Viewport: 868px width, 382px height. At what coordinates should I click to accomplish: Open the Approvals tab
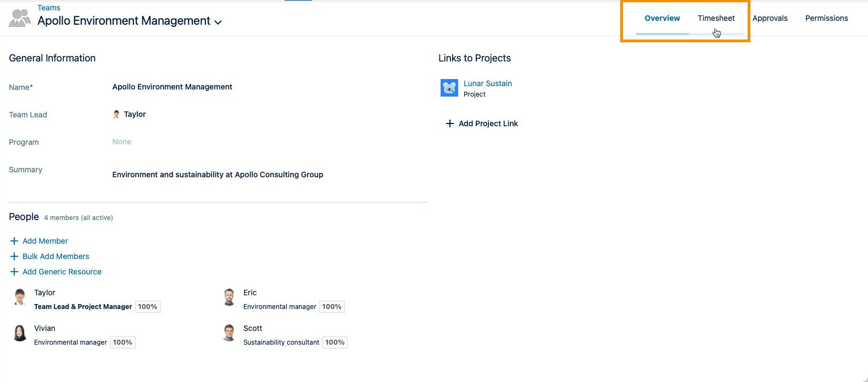pyautogui.click(x=770, y=18)
